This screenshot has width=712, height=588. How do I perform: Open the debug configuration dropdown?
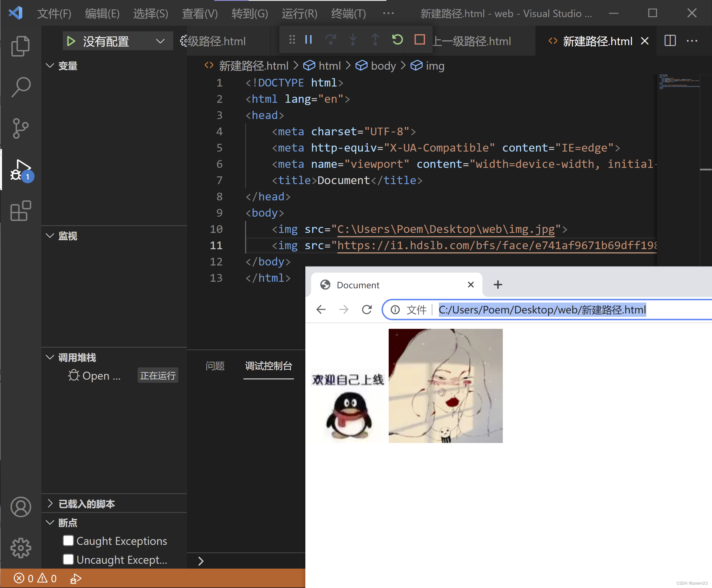point(160,41)
